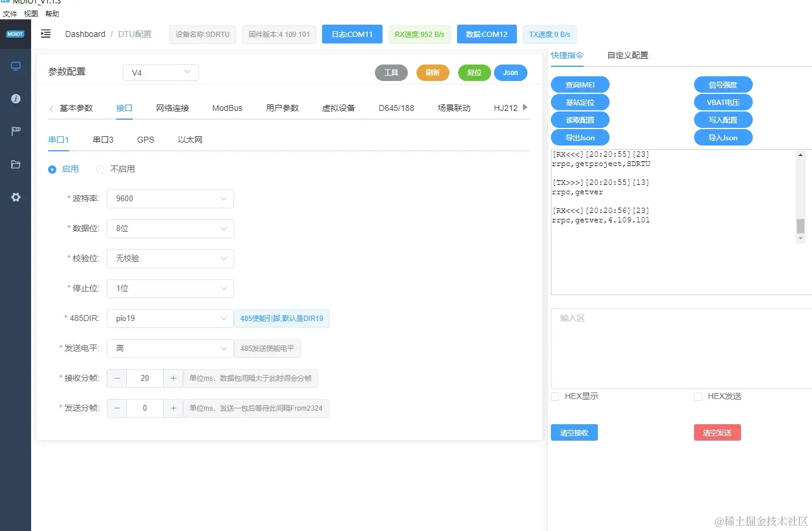
Task: Click the MDIOT logo in sidebar
Action: click(15, 34)
